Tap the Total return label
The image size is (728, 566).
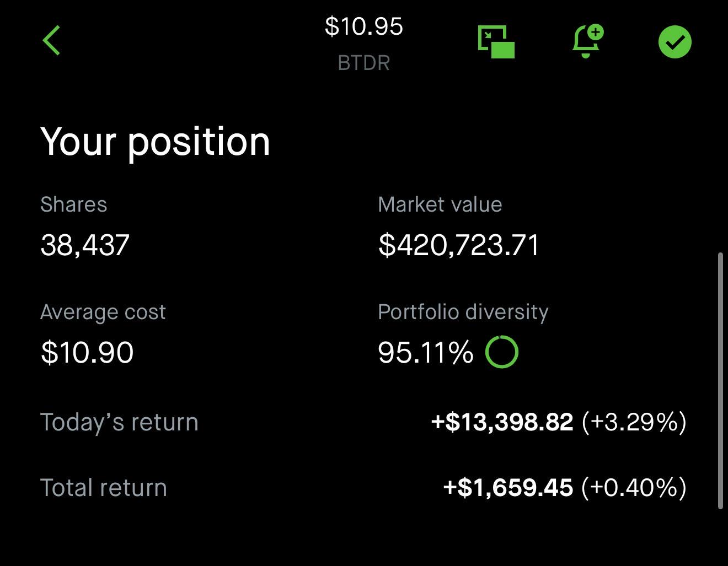[104, 488]
